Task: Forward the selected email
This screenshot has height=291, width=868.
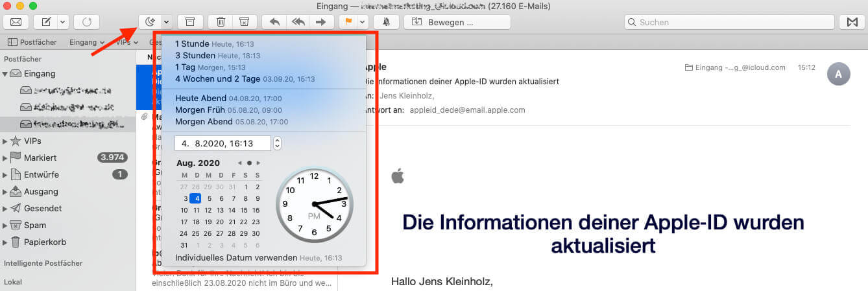Action: pyautogui.click(x=321, y=22)
